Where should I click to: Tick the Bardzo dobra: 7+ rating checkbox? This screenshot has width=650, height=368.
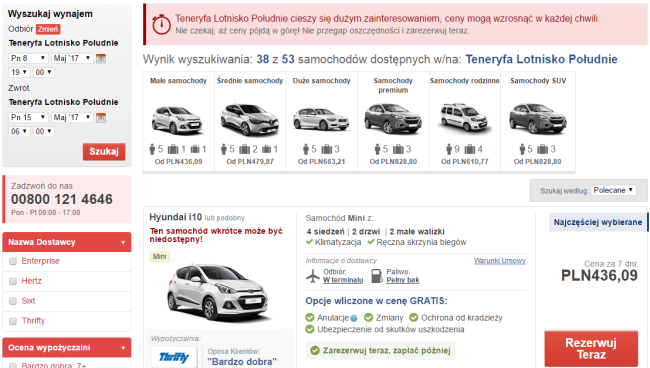pos(13,366)
